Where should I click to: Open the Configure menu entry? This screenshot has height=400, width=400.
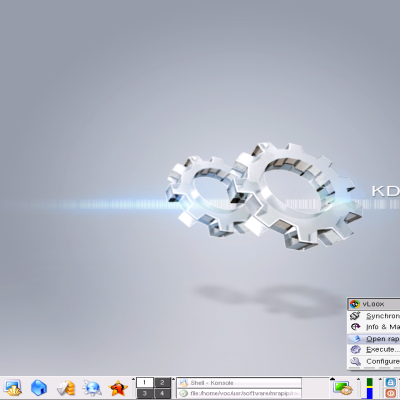click(x=374, y=361)
